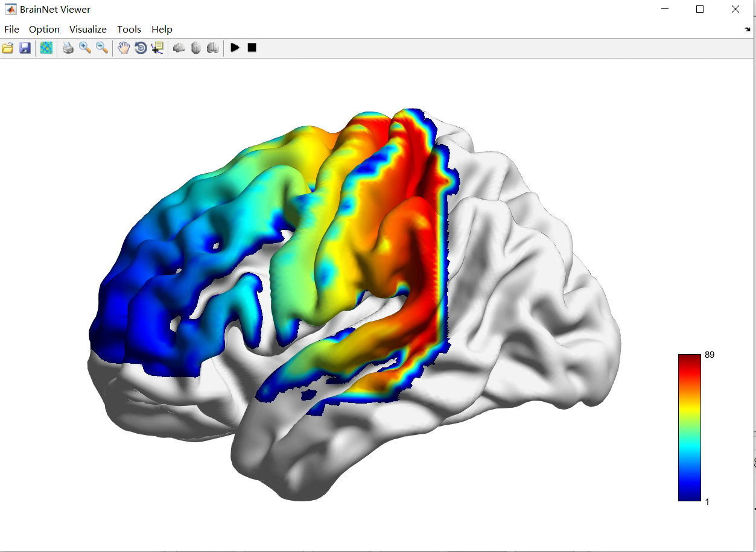The height and width of the screenshot is (552, 756).
Task: Open the Option menu
Action: pos(43,29)
